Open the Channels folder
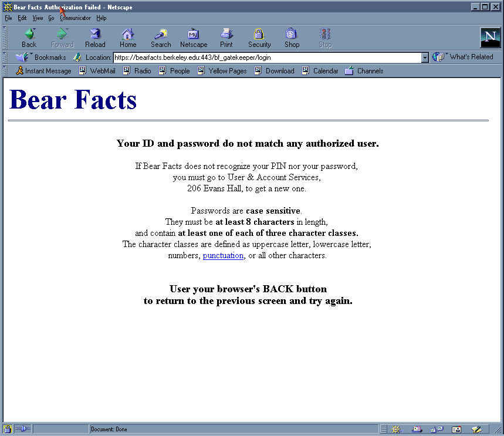 pyautogui.click(x=364, y=71)
